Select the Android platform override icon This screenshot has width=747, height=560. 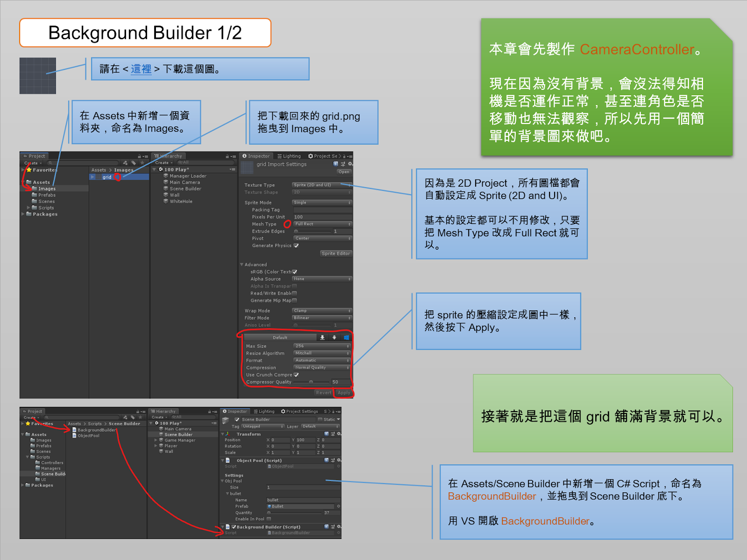pyautogui.click(x=334, y=337)
